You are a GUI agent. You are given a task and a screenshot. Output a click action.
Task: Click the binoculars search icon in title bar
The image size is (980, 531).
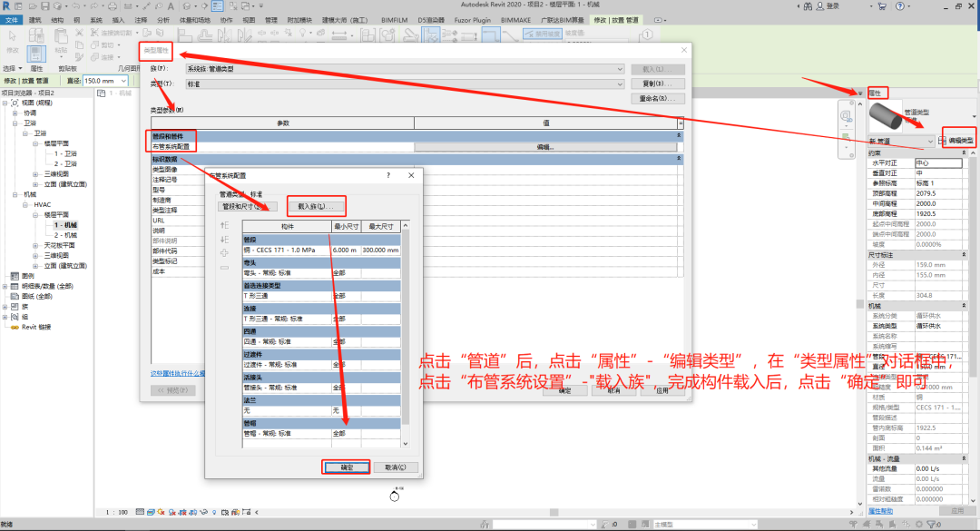808,6
